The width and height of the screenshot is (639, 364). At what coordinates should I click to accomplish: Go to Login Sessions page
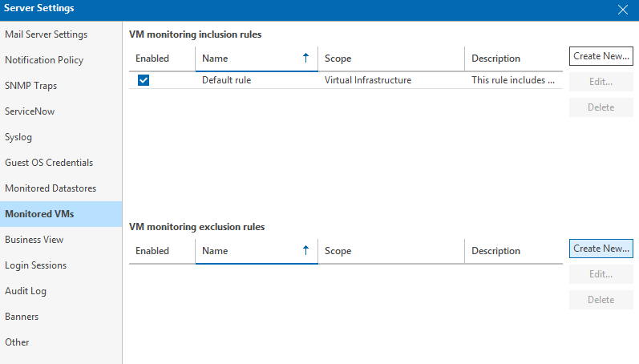[61, 265]
